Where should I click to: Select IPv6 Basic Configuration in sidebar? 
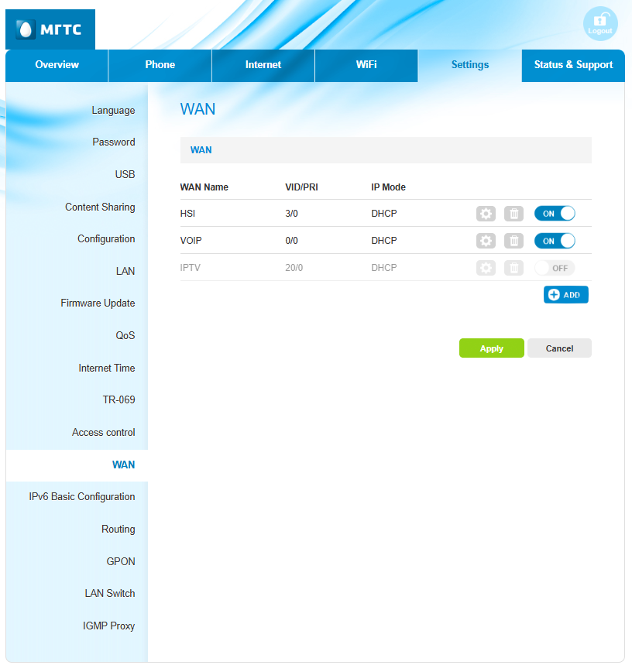tap(82, 497)
